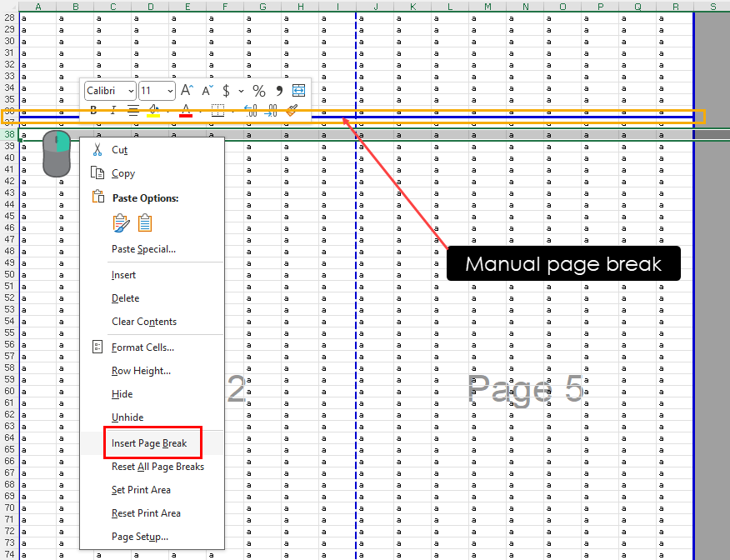730x560 pixels.
Task: Select column A header
Action: (x=37, y=7)
